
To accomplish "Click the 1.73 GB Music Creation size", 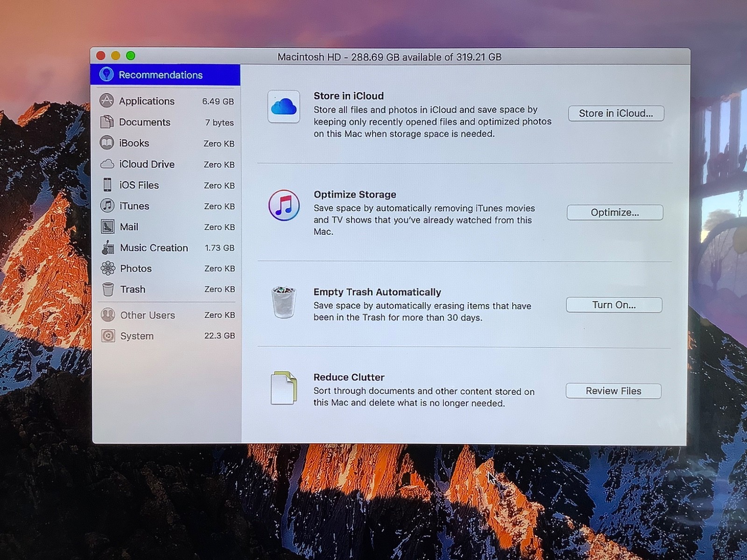I will tap(219, 248).
